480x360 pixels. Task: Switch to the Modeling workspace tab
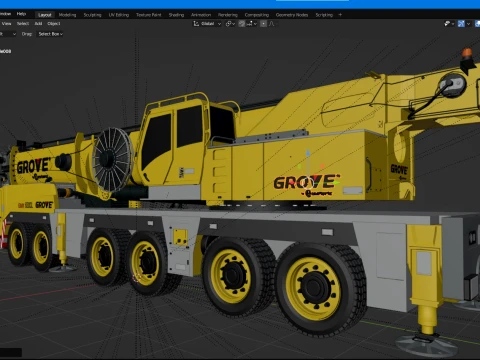pyautogui.click(x=67, y=15)
